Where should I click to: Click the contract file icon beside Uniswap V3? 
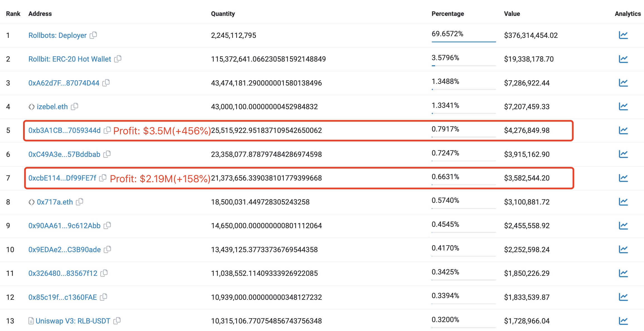31,320
